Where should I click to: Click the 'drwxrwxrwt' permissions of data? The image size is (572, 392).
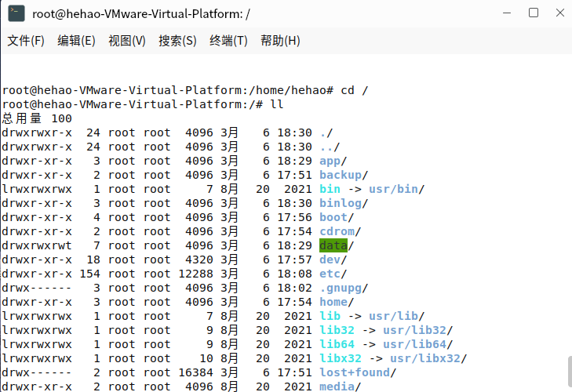[x=37, y=245]
